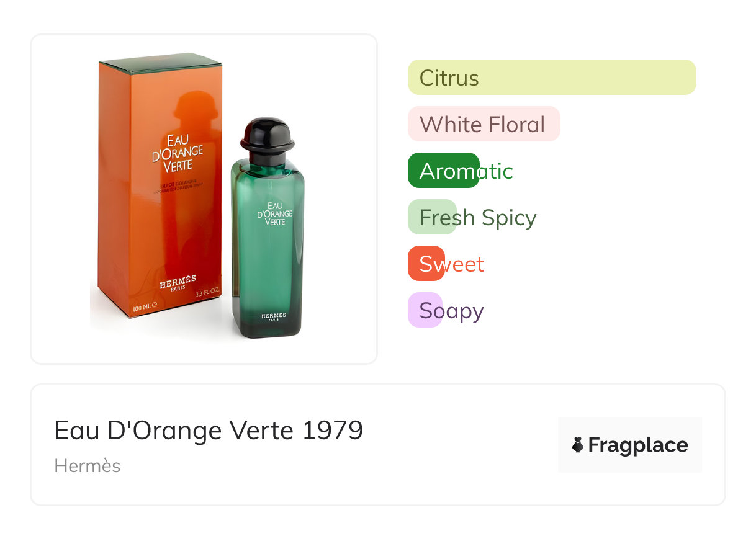Select the White Floral accord bar
Screen dimensions: 756x536
484,124
